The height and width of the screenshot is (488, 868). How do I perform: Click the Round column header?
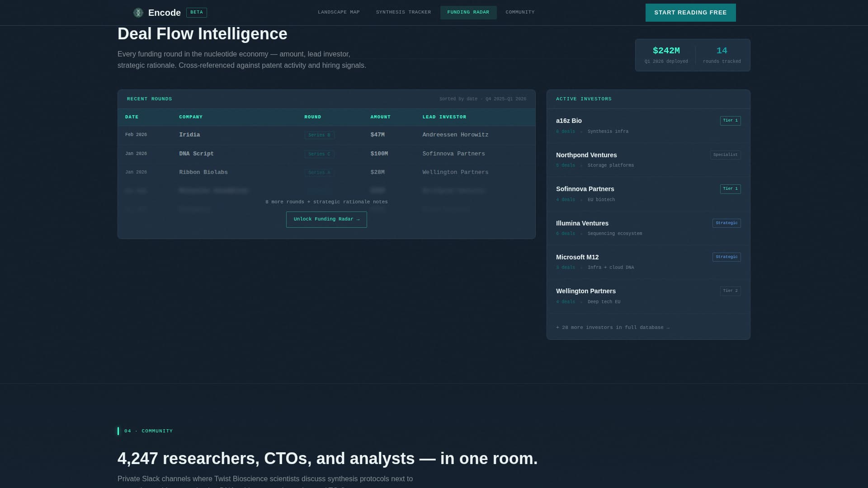(x=313, y=117)
